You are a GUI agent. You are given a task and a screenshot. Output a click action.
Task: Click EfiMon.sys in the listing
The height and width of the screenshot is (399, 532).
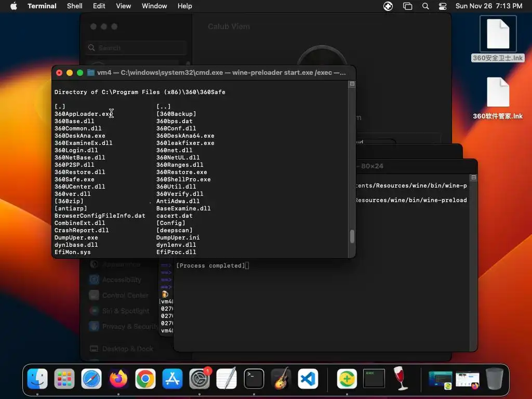[73, 252]
